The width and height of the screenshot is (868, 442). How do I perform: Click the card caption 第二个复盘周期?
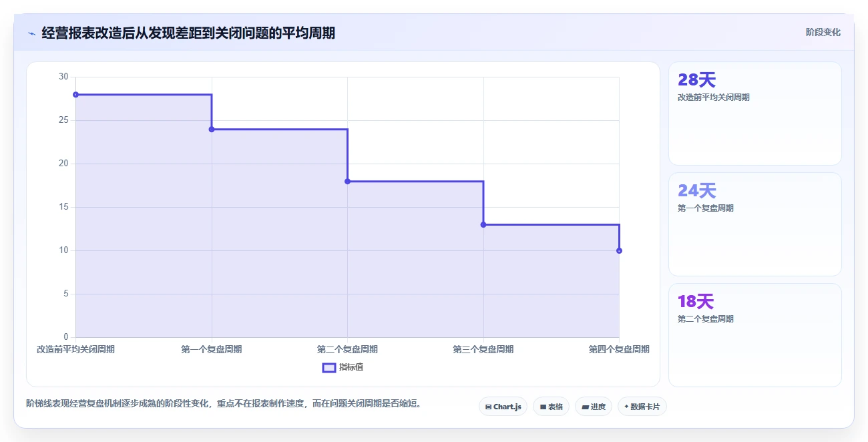point(706,319)
